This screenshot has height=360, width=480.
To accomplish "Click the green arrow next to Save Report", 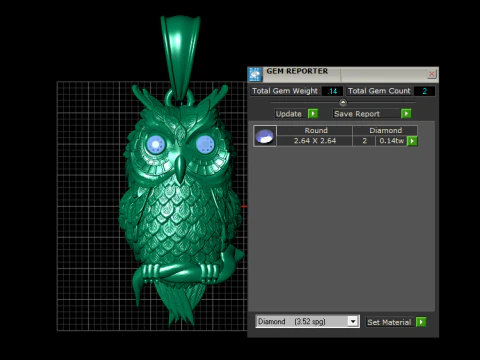I will click(406, 114).
